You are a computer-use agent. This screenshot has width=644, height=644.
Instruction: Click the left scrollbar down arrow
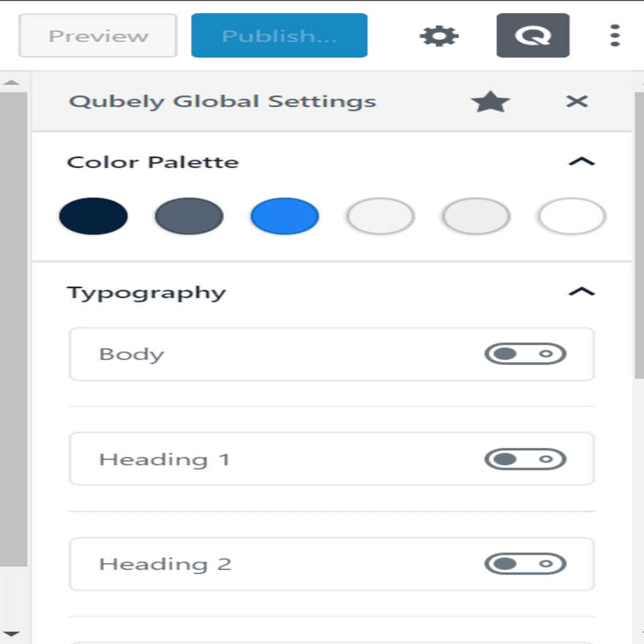click(11, 634)
